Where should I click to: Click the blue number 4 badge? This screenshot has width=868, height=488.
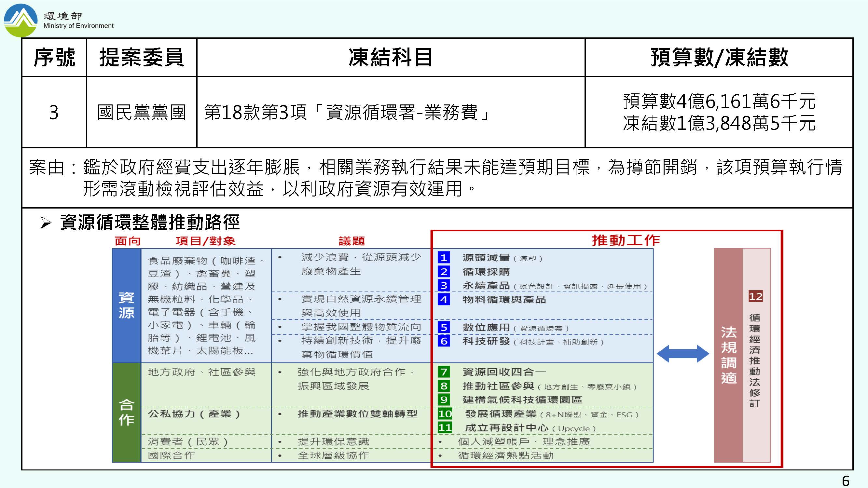(444, 299)
